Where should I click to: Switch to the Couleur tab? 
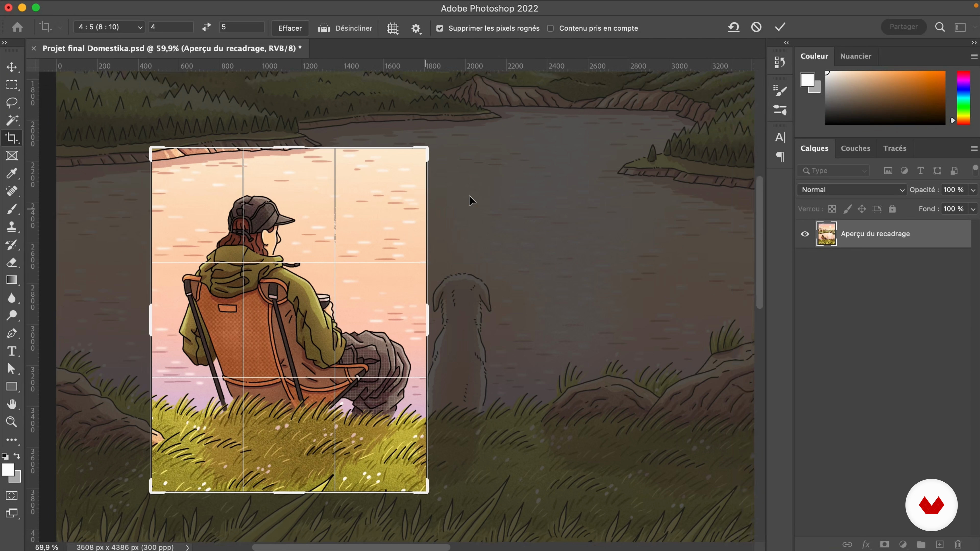[x=814, y=56]
